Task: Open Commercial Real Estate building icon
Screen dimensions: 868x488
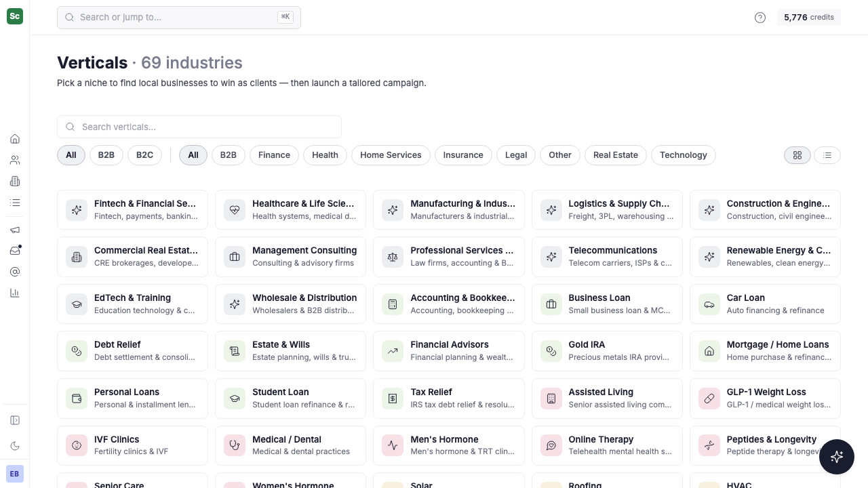Action: click(77, 257)
